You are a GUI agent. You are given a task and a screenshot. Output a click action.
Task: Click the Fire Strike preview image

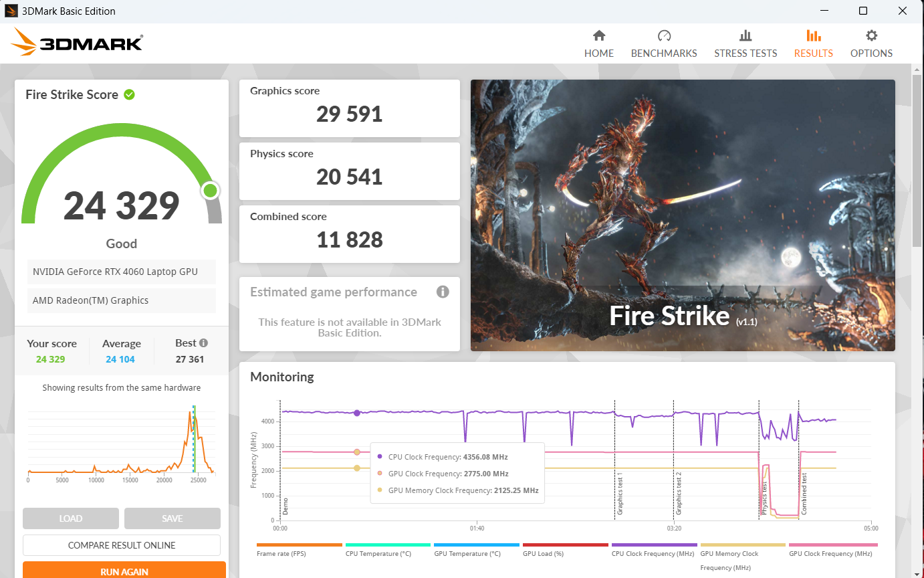click(683, 215)
